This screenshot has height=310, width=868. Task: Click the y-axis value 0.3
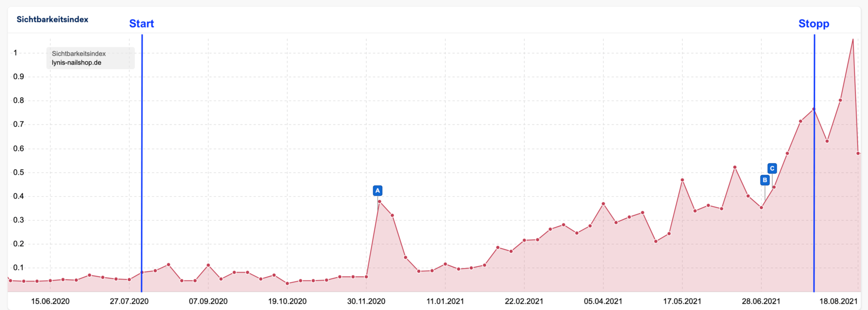pyautogui.click(x=19, y=220)
